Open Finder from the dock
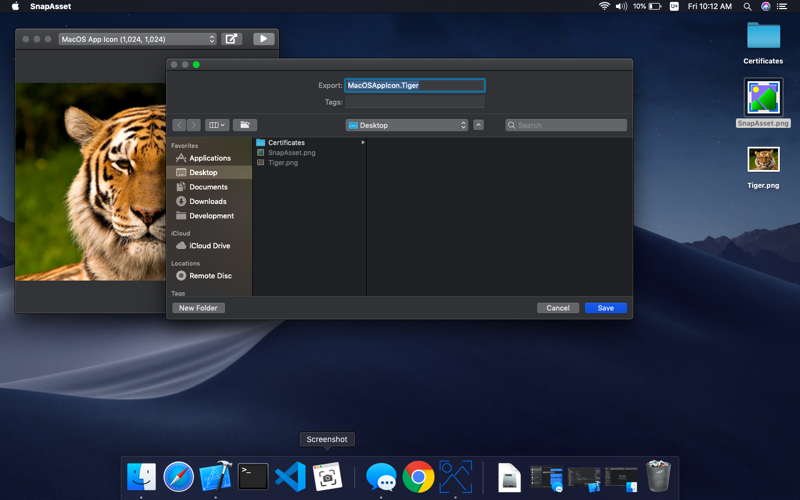Viewport: 800px width, 500px height. coord(141,477)
